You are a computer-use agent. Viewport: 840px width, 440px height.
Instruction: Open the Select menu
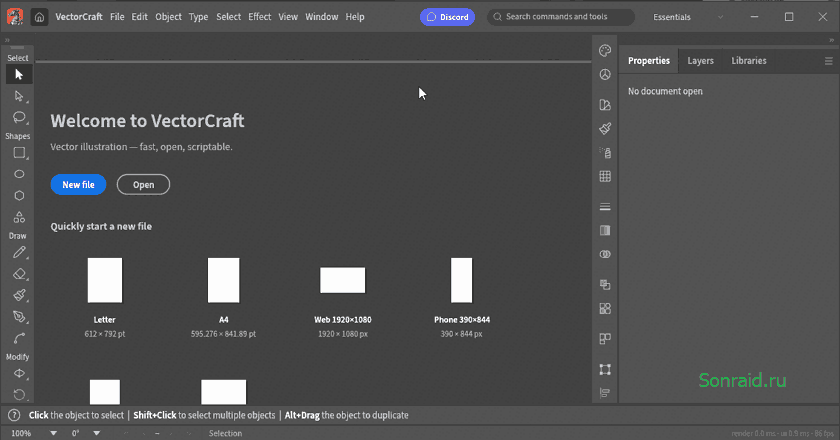(228, 17)
